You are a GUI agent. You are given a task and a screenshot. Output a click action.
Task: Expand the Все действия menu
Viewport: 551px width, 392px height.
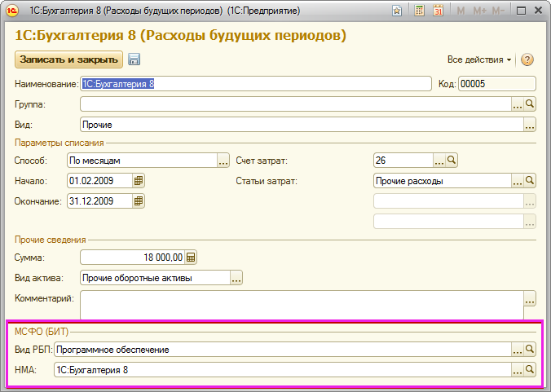(x=478, y=59)
